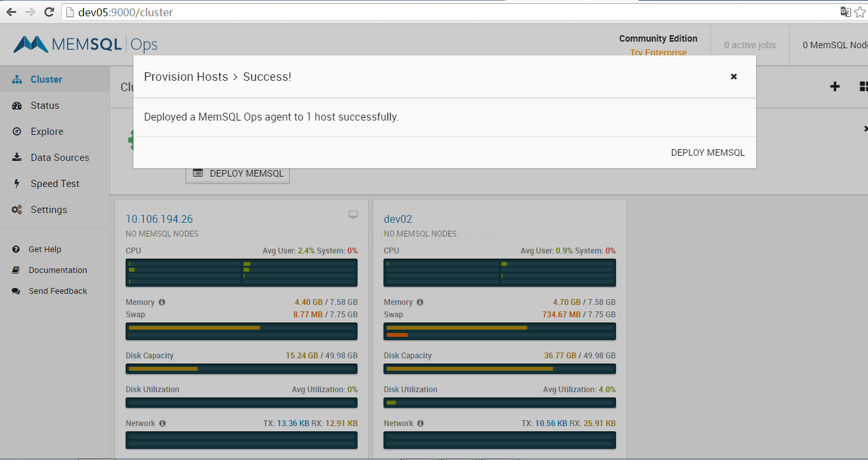Click Memory usage bar of 10.106.194.26
The image size is (868, 460).
click(x=242, y=328)
